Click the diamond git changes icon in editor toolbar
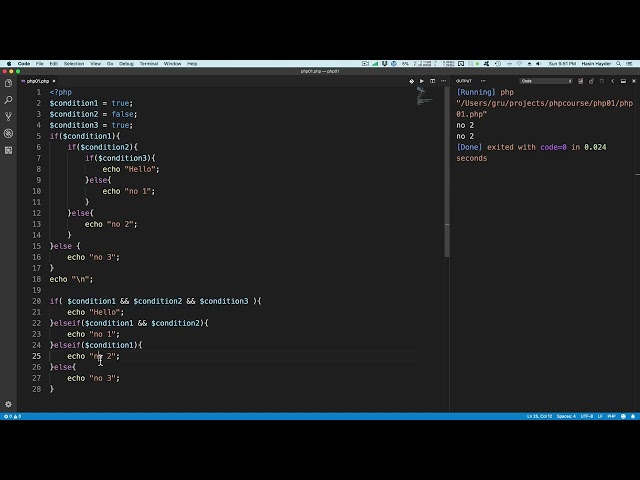 click(x=411, y=81)
